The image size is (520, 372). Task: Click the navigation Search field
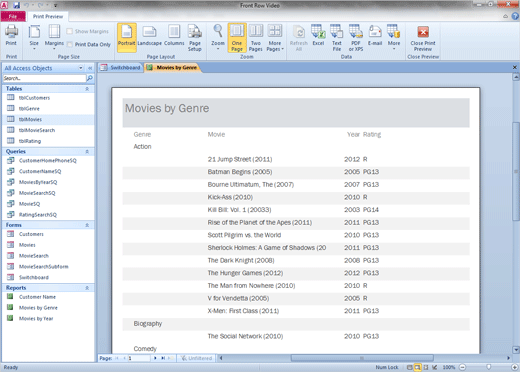44,78
